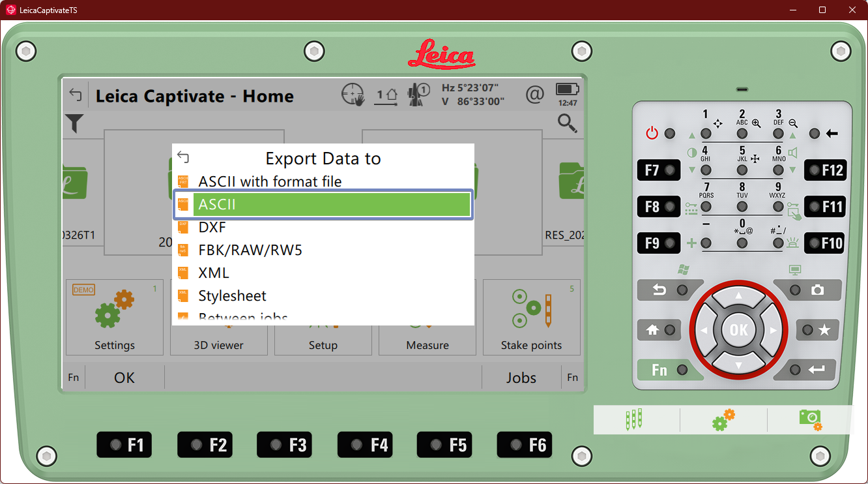This screenshot has height=484, width=868.
Task: Open the magnifying glass search icon
Action: [568, 123]
